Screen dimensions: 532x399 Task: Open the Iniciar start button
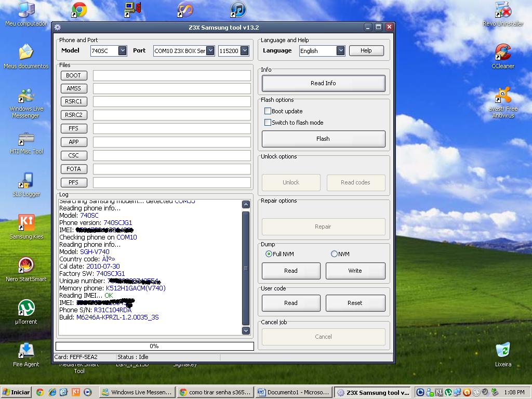coord(16,393)
